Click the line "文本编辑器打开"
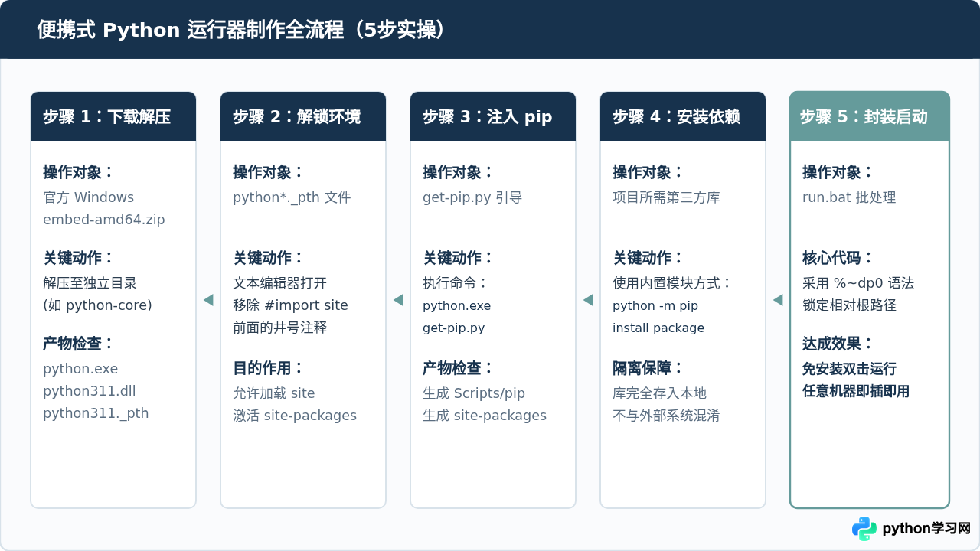Image resolution: width=980 pixels, height=551 pixels. pyautogui.click(x=279, y=283)
